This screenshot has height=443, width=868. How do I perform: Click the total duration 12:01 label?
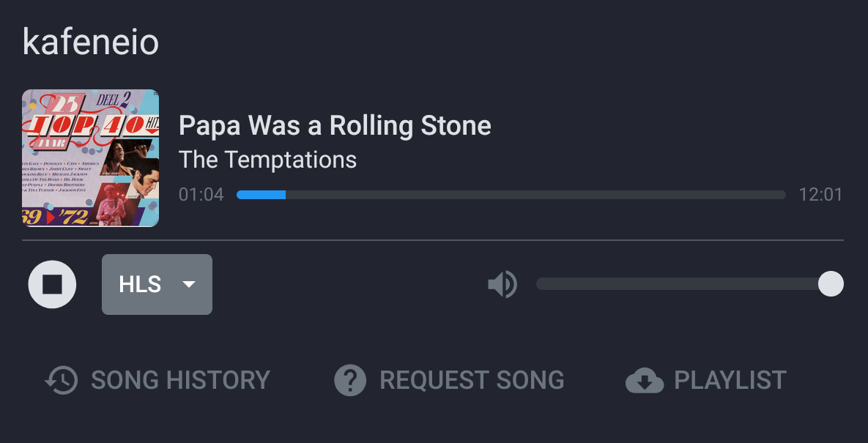[820, 195]
